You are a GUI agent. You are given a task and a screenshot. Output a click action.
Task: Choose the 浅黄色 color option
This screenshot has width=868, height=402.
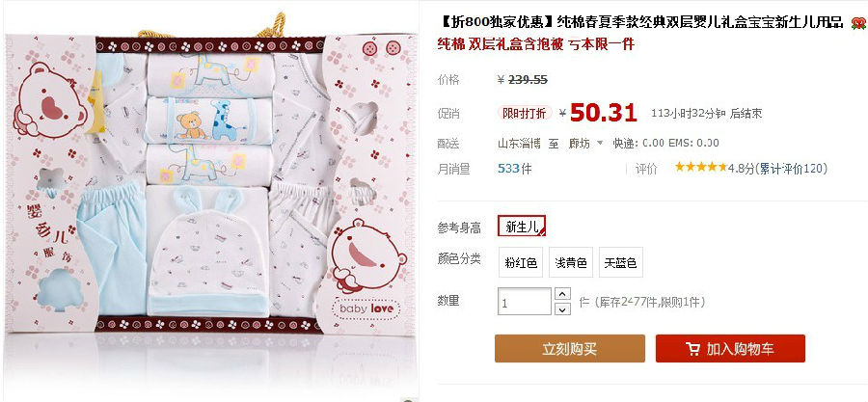571,262
